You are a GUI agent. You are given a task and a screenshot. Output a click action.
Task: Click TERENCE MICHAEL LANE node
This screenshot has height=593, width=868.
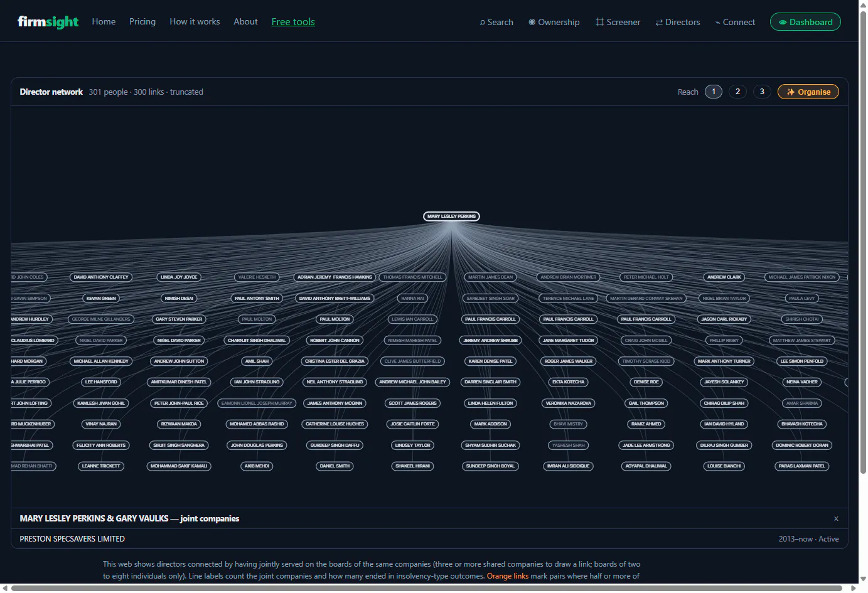(x=569, y=298)
